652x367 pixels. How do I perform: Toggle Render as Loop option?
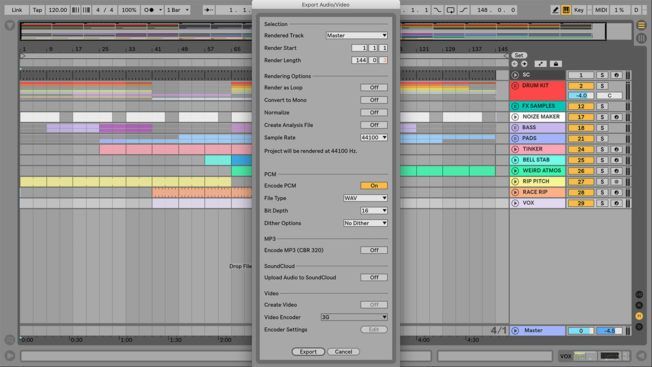(374, 88)
